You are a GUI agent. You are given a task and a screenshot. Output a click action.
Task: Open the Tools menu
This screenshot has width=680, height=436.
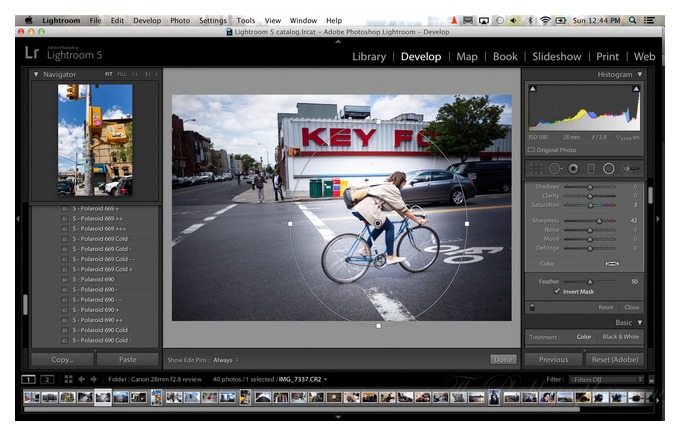pos(245,20)
